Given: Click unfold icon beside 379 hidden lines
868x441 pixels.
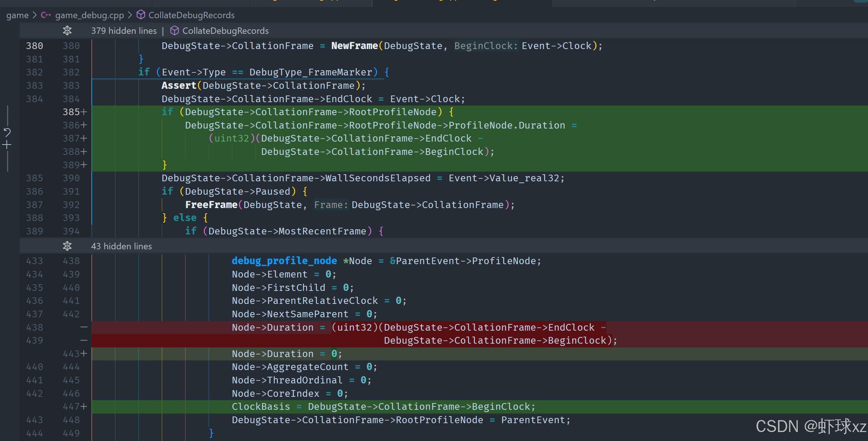Looking at the screenshot, I should click(x=67, y=30).
